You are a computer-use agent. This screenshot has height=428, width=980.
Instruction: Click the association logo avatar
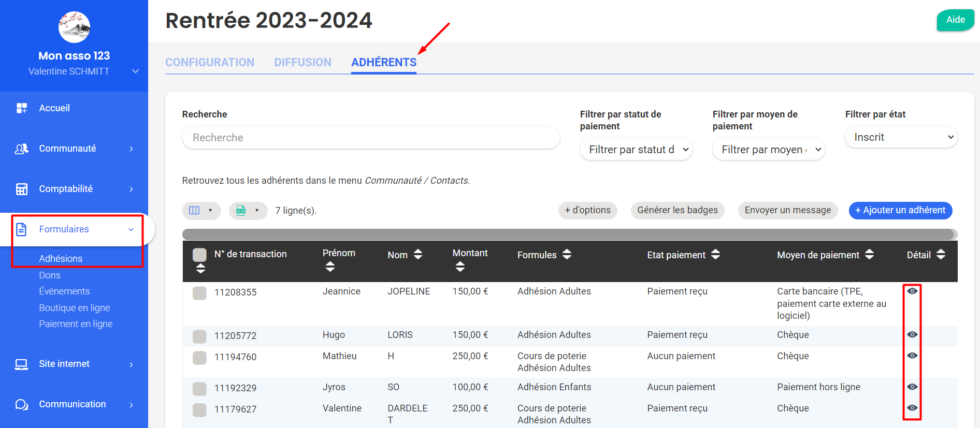[74, 27]
